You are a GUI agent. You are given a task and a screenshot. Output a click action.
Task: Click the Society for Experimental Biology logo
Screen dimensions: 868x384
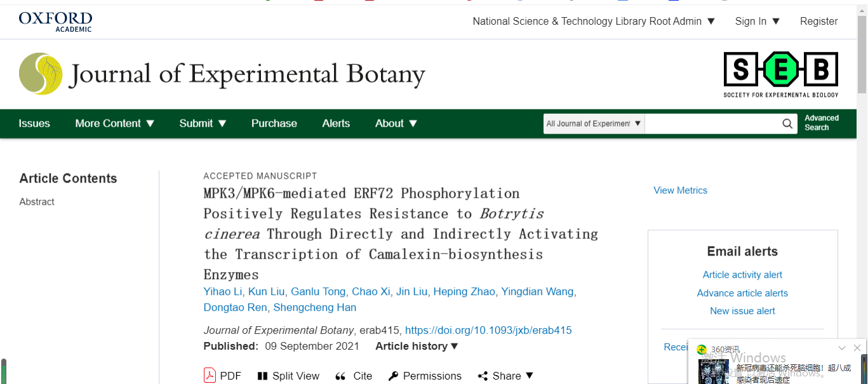780,74
